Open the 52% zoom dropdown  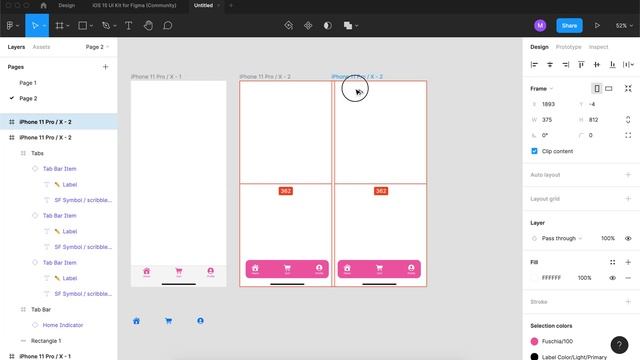point(624,25)
